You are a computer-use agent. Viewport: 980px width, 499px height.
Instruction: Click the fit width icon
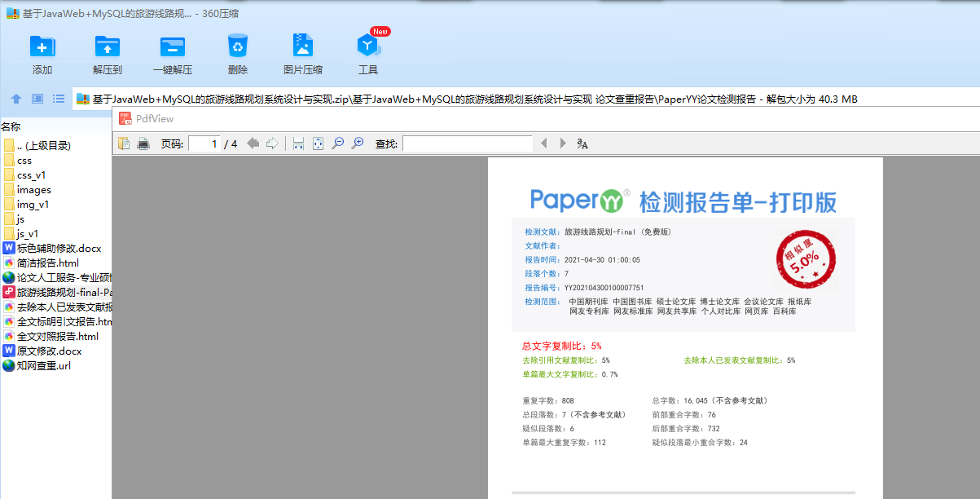298,144
